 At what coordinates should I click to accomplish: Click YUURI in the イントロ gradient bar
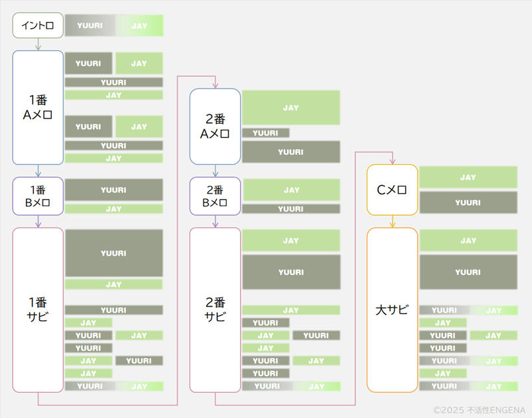pos(90,26)
